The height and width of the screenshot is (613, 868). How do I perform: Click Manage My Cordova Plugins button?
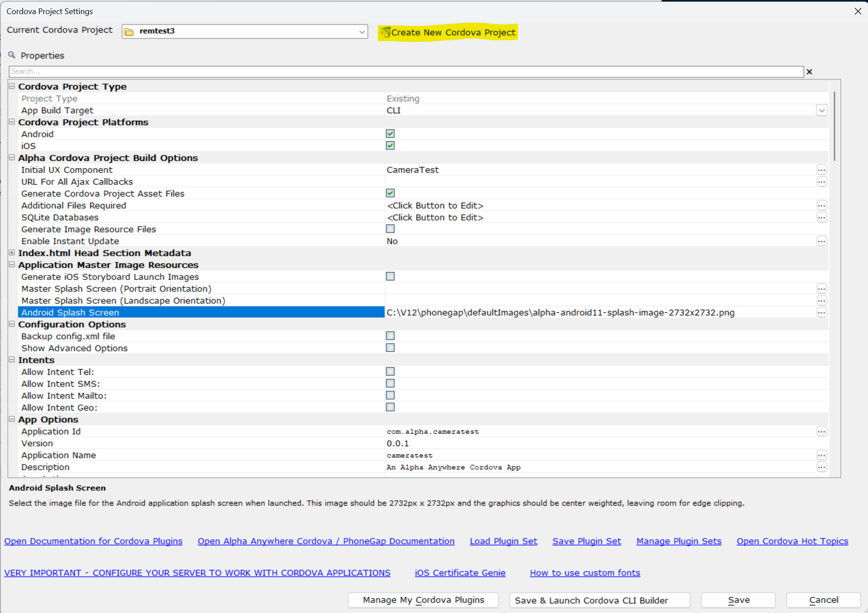coord(423,600)
